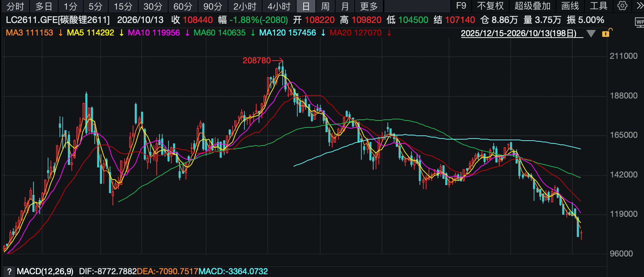
Task: Click the MA120 157456 indicator label
Action: (x=288, y=33)
